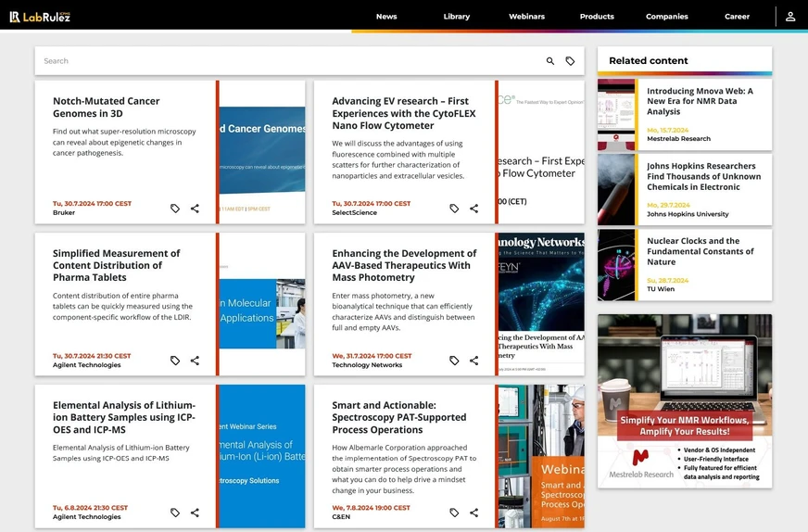Open the Products menu
The image size is (808, 532).
[x=597, y=17]
